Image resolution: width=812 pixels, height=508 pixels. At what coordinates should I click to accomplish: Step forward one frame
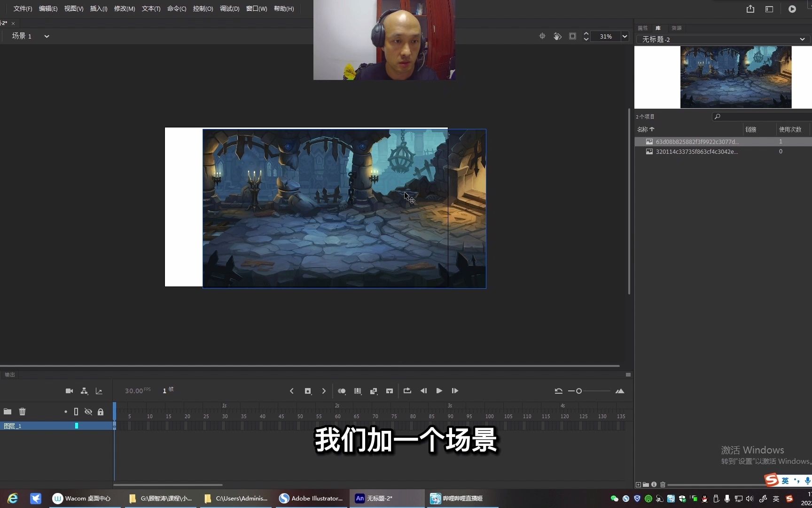click(455, 391)
